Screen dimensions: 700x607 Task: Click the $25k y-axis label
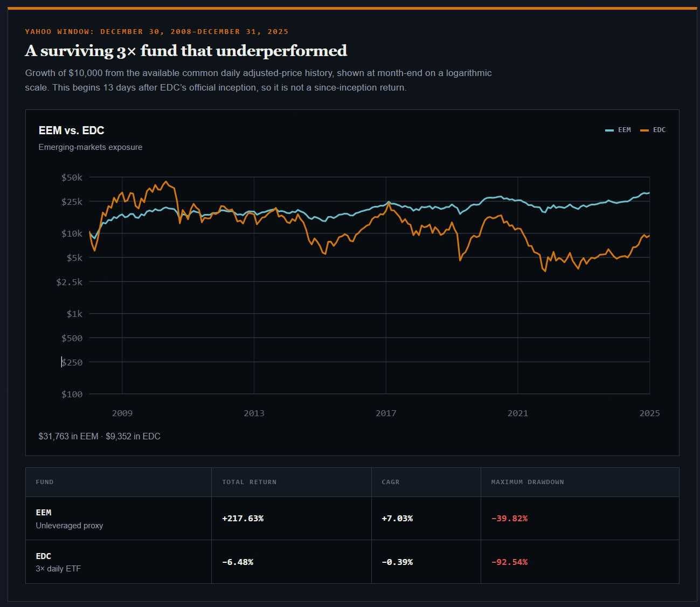72,202
